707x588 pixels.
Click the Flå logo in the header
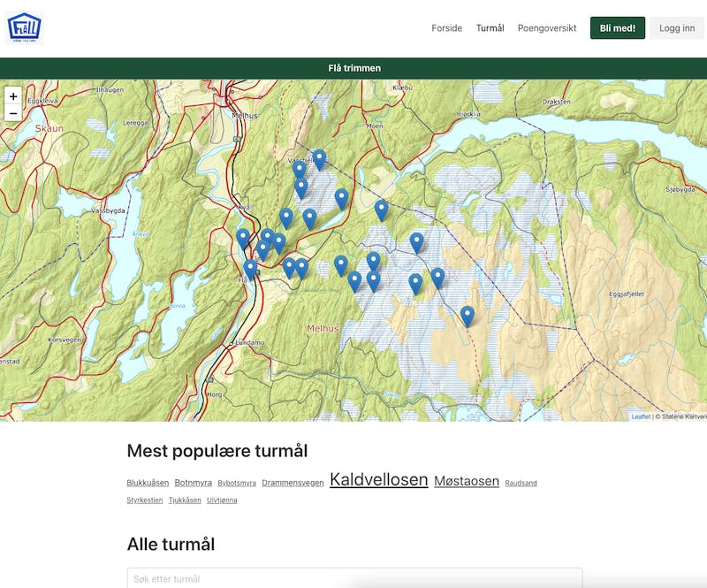click(25, 27)
